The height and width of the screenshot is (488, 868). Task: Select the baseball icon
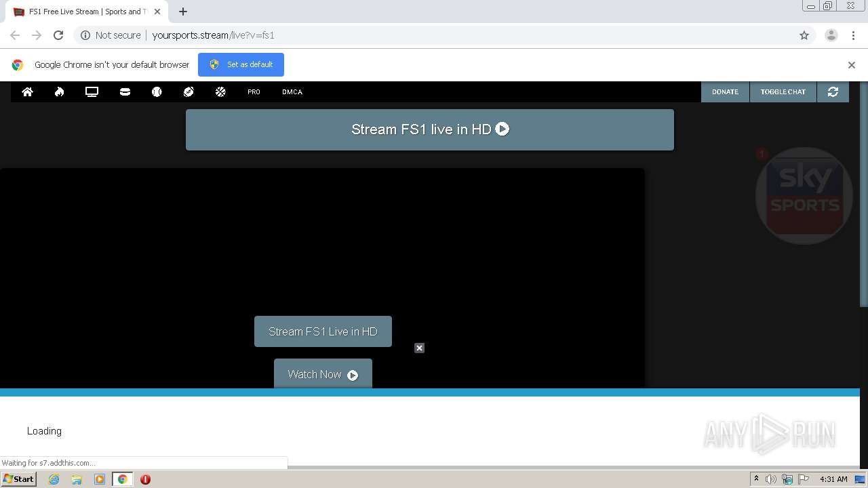pyautogui.click(x=157, y=91)
